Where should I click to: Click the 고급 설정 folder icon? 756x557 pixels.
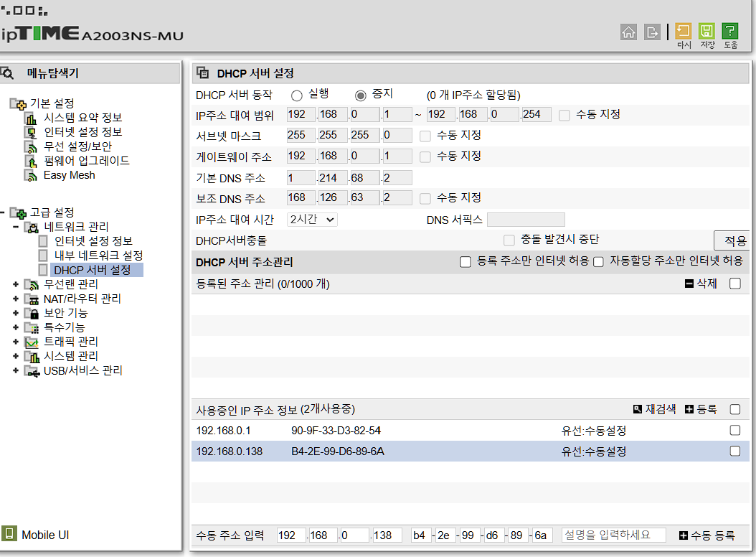point(19,213)
